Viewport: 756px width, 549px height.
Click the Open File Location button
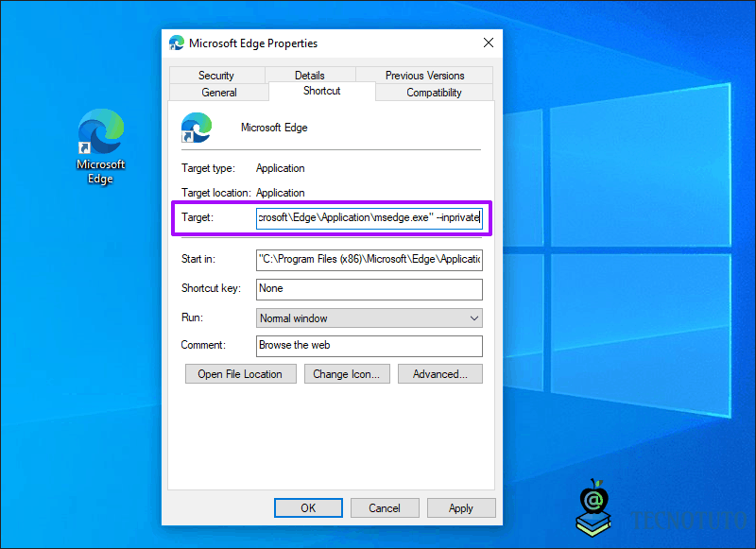point(241,374)
